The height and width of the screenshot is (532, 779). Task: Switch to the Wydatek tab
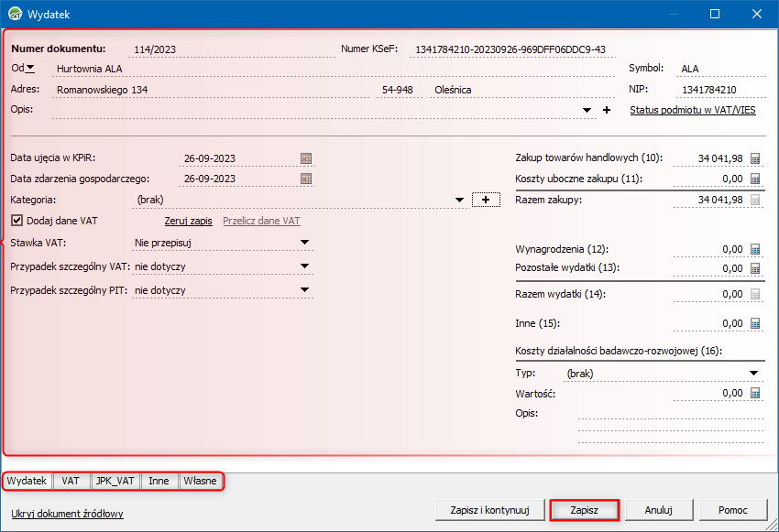point(27,481)
